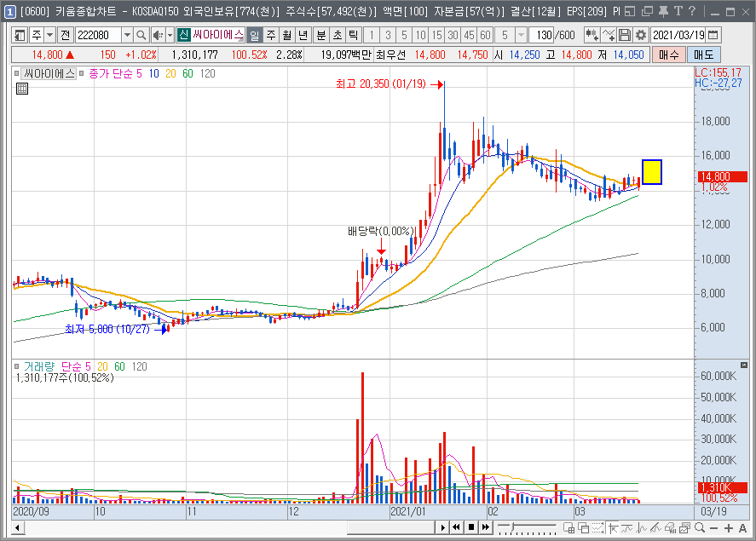Screen dimensions: 756x541
Task: Select the 틱 (tick) period button
Action: click(354, 35)
